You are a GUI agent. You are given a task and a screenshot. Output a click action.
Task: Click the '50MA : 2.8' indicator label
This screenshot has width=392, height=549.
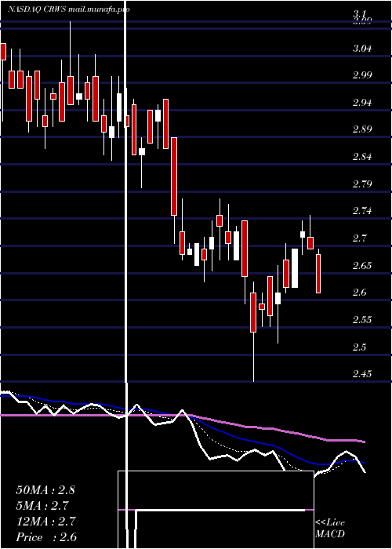(45, 490)
